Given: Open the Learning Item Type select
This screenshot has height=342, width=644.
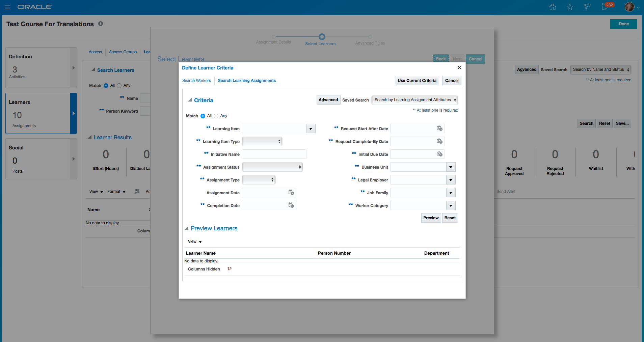Looking at the screenshot, I should 262,141.
